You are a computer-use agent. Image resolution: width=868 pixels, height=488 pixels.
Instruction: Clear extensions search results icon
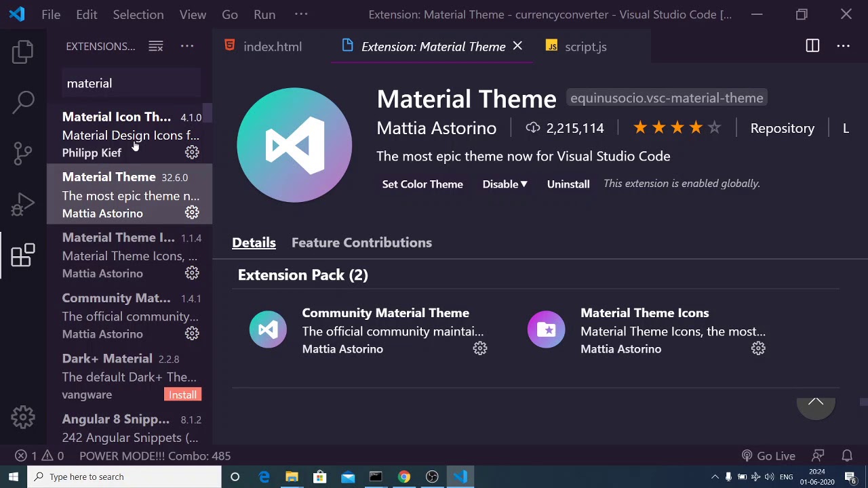coord(156,46)
